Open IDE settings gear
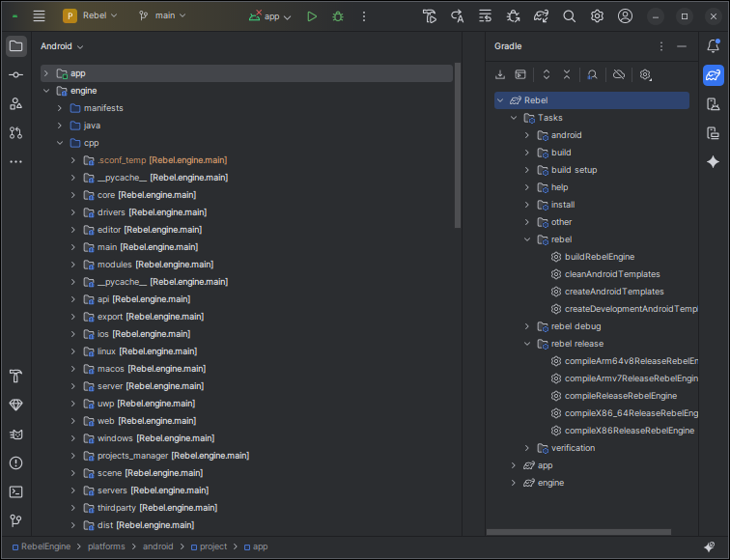The height and width of the screenshot is (560, 730). coord(597,16)
